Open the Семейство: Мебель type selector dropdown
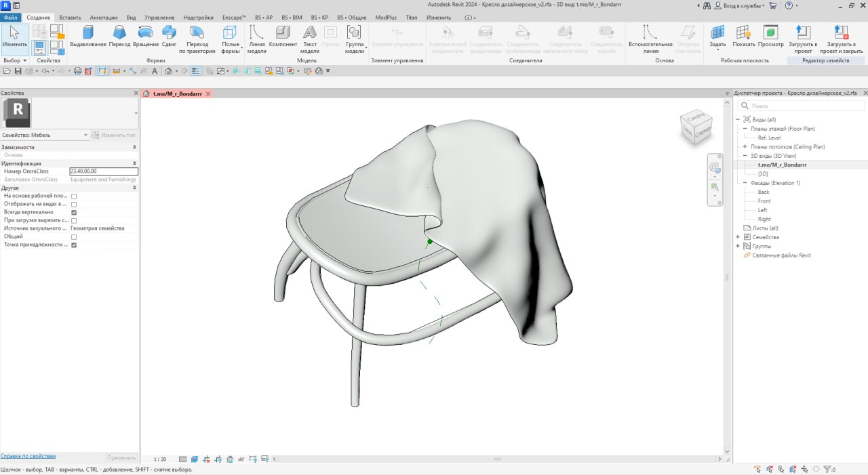Image resolution: width=868 pixels, height=475 pixels. [x=84, y=134]
